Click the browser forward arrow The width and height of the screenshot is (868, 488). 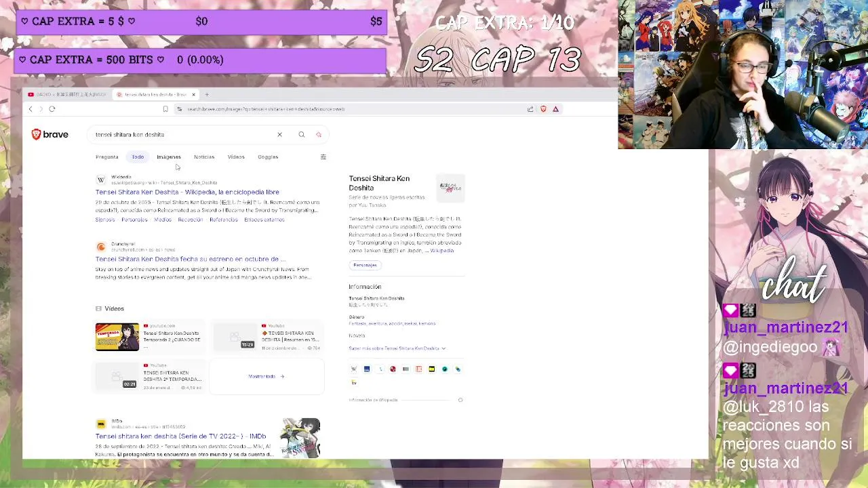[41, 109]
